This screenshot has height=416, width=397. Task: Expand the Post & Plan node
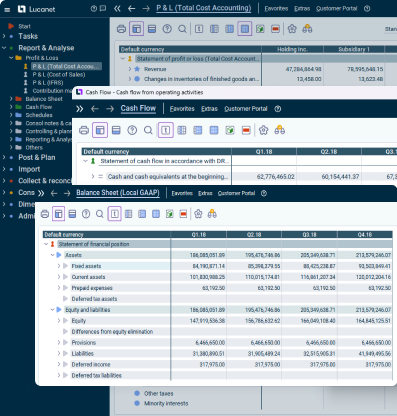click(4, 157)
